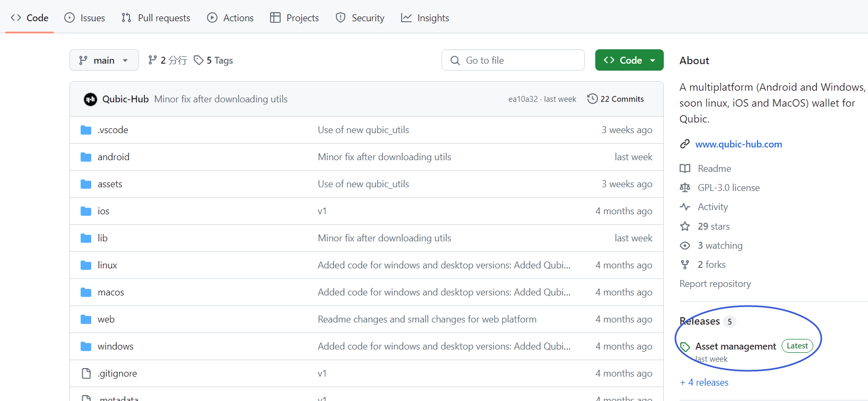This screenshot has width=868, height=401.
Task: Open the main branch dropdown
Action: pyautogui.click(x=104, y=60)
